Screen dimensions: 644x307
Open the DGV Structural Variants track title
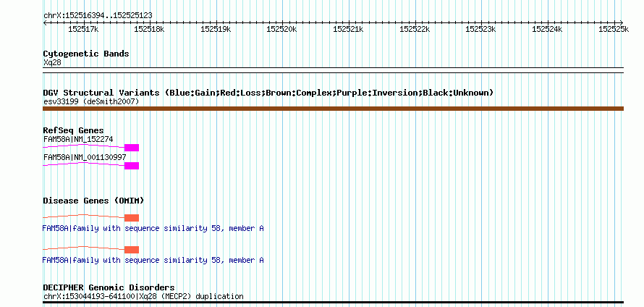(268, 93)
